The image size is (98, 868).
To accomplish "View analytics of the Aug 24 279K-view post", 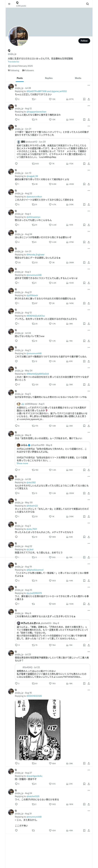I will tap(67, 242).
